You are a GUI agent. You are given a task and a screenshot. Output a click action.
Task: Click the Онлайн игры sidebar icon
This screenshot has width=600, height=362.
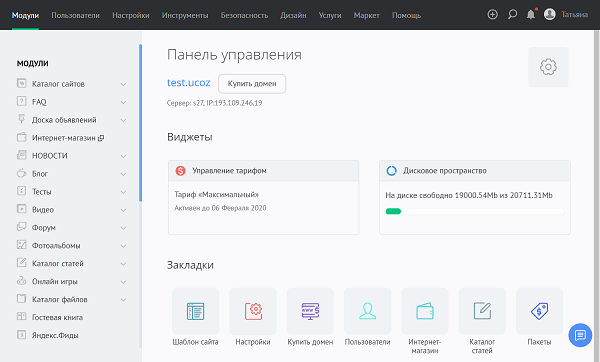[22, 281]
